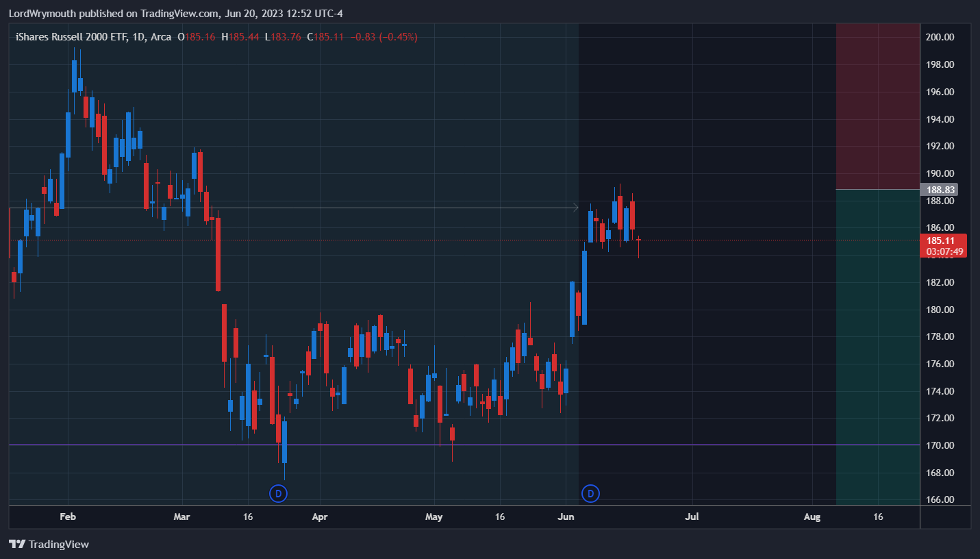Click the dividend marker near late March
This screenshot has height=559, width=980.
tap(278, 493)
